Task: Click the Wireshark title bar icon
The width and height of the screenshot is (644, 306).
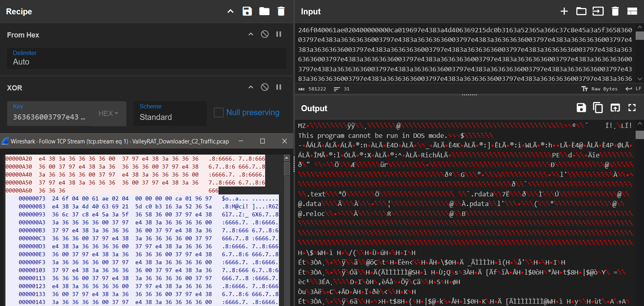Action: [5, 141]
